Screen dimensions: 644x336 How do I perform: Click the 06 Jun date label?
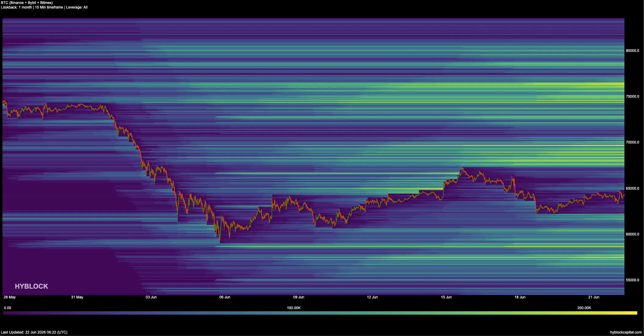point(225,297)
